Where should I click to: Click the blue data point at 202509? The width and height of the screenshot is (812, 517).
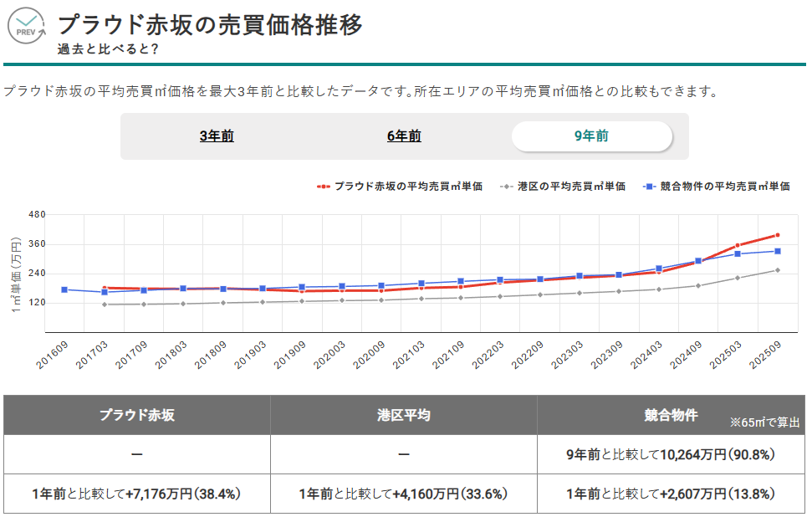pos(777,251)
